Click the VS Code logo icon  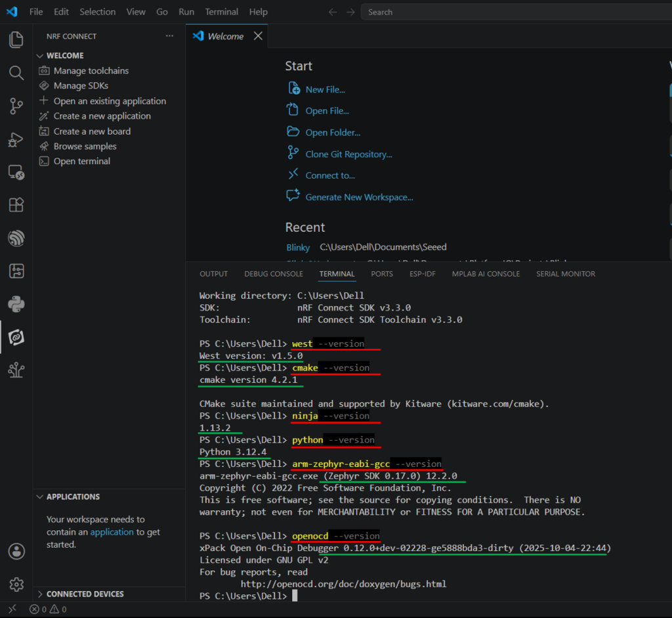(12, 12)
